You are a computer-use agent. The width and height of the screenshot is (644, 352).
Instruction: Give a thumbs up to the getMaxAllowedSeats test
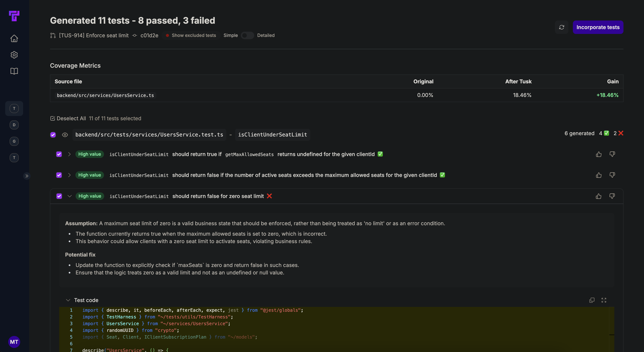(x=599, y=154)
